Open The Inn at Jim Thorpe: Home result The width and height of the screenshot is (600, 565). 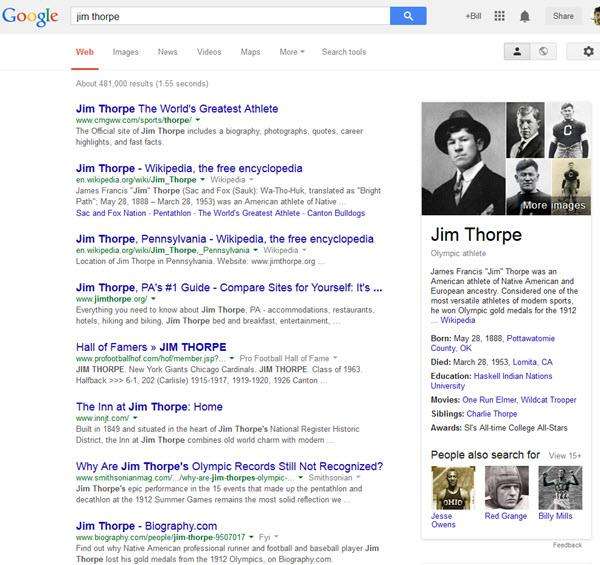[x=149, y=407]
